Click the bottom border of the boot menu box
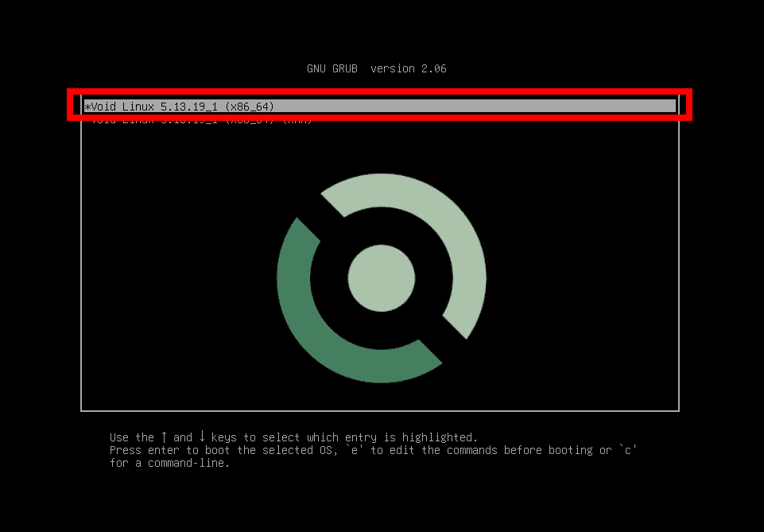This screenshot has height=532, width=764. click(x=379, y=410)
